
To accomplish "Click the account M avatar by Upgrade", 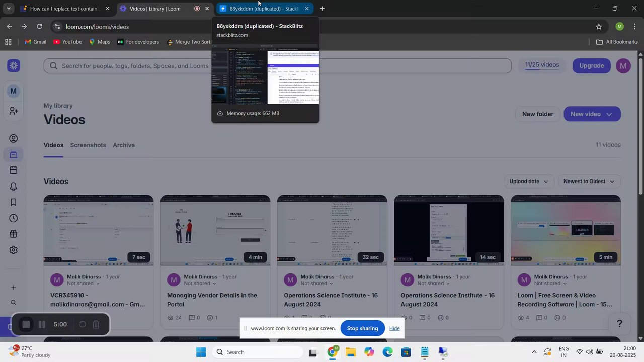I will [623, 66].
